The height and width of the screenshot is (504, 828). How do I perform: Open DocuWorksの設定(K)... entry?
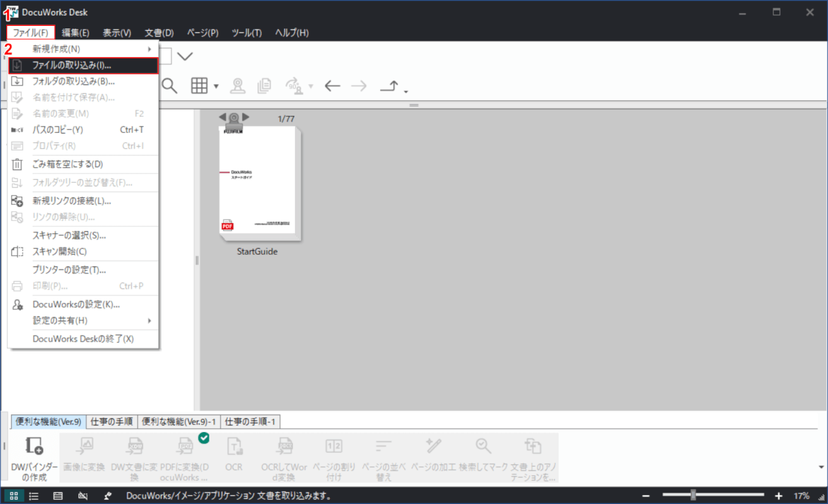tap(83, 304)
